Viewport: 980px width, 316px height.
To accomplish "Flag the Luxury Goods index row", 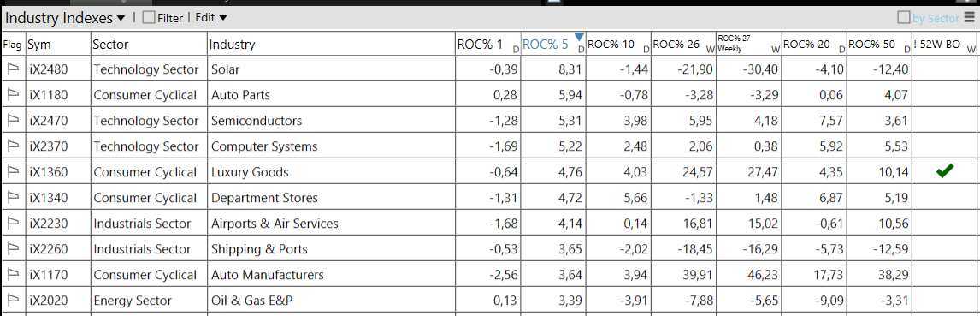I will [x=13, y=172].
